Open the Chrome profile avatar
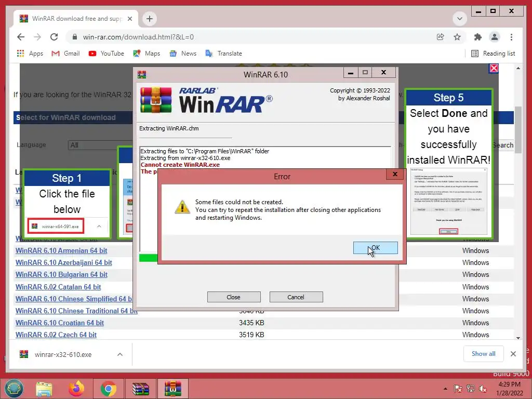Screen dimensions: 532x399 495,37
